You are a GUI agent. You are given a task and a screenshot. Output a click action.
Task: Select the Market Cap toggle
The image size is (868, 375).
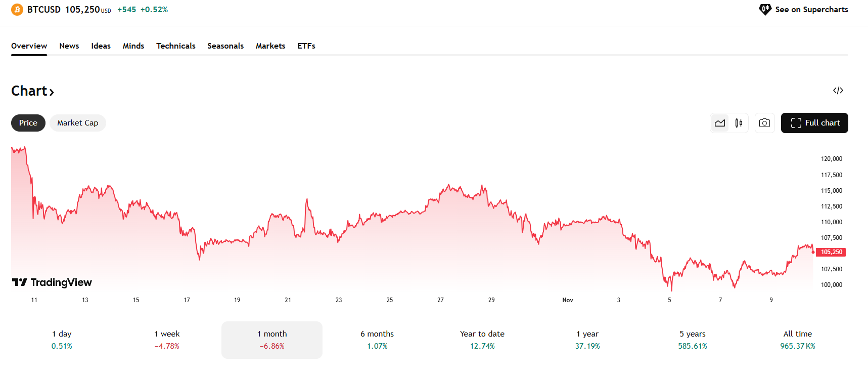tap(77, 123)
